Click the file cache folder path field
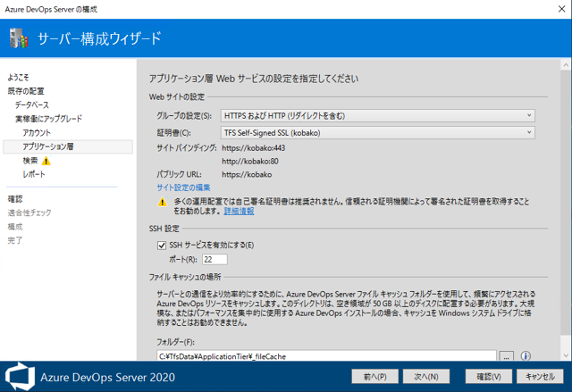 (x=326, y=356)
